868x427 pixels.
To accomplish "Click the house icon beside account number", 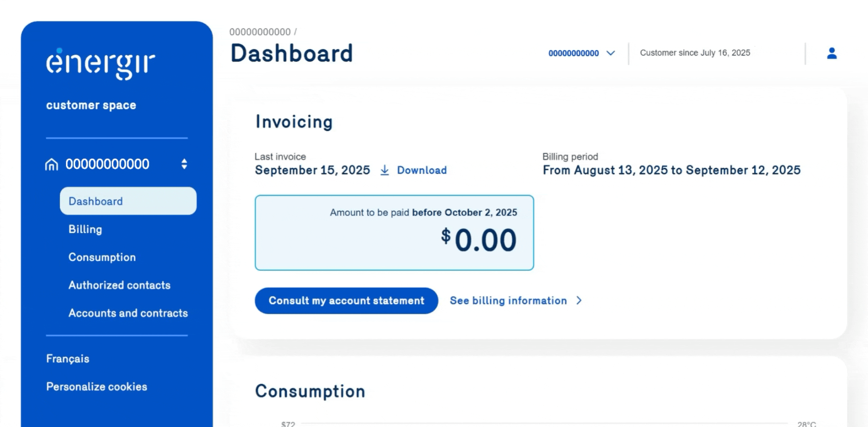I will coord(52,164).
